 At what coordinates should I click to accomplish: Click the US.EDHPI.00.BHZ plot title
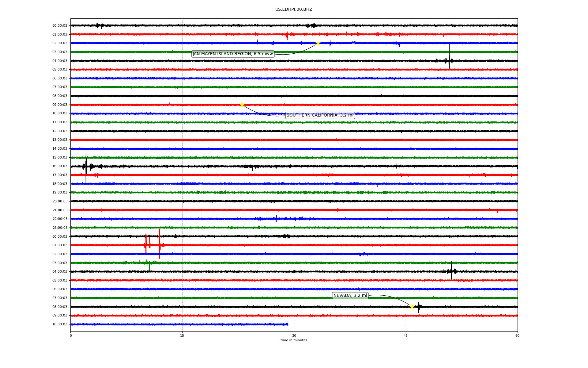294,10
